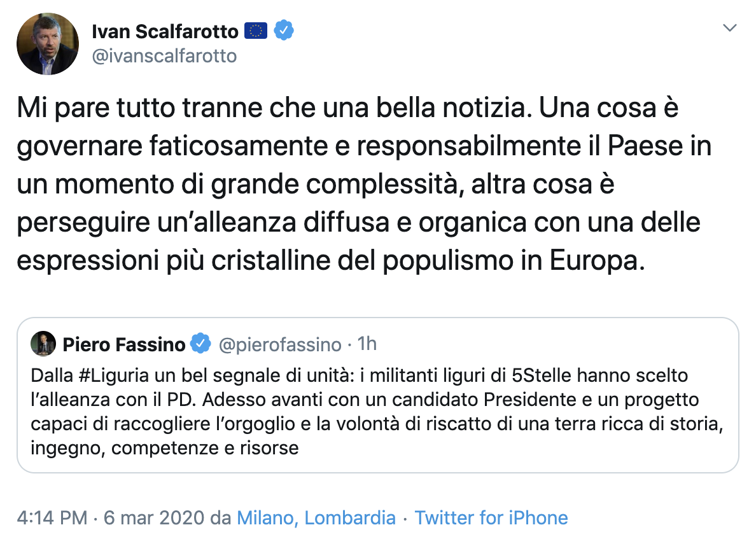Open Ivan Scalfarotto's profile picture
This screenshot has width=756, height=546.
click(48, 43)
